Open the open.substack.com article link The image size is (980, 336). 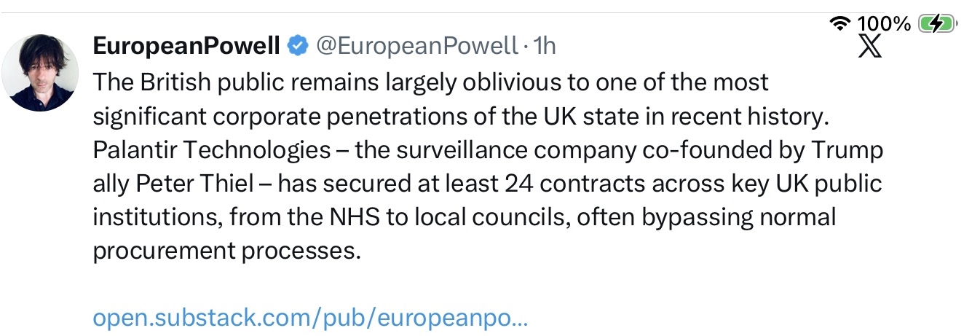310,318
